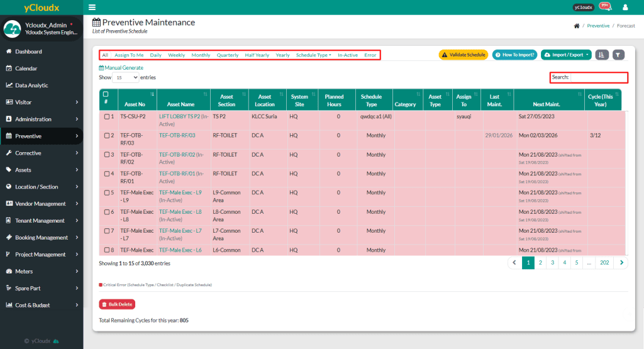Switch to the Monthly filter tab

pyautogui.click(x=201, y=55)
